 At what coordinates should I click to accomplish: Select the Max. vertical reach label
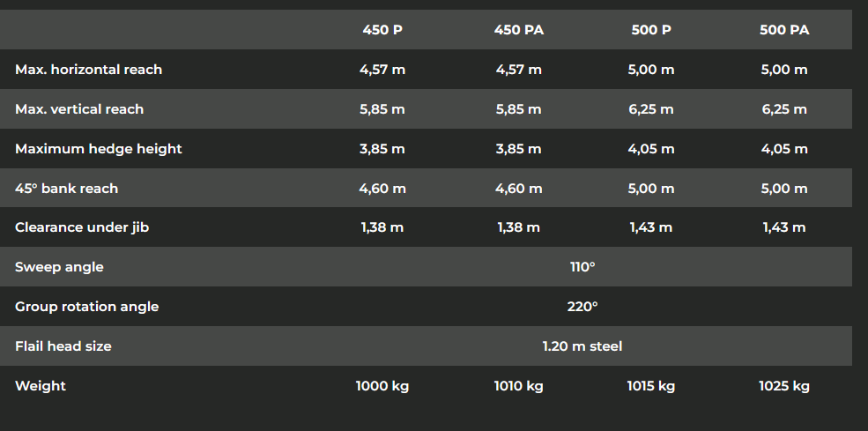click(79, 109)
